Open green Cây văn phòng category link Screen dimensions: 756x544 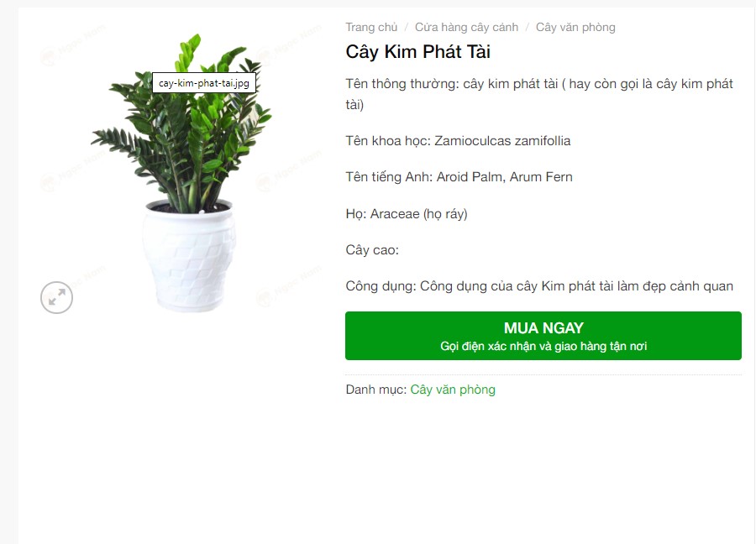click(452, 390)
